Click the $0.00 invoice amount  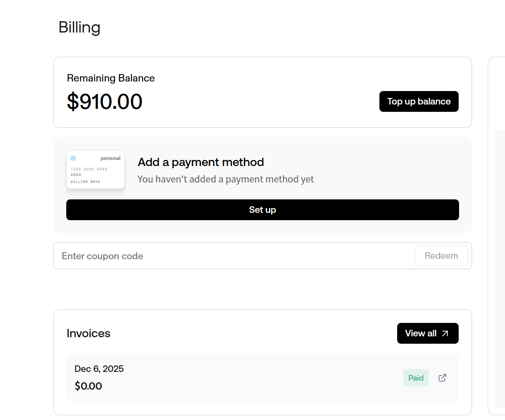(x=88, y=386)
